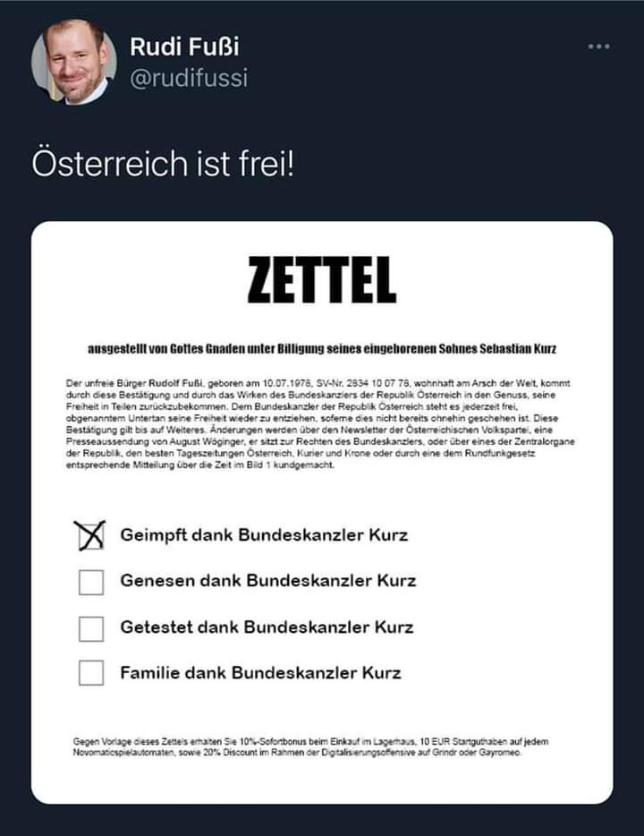
Task: Open the Rudi Fußi display name
Action: coord(184,47)
